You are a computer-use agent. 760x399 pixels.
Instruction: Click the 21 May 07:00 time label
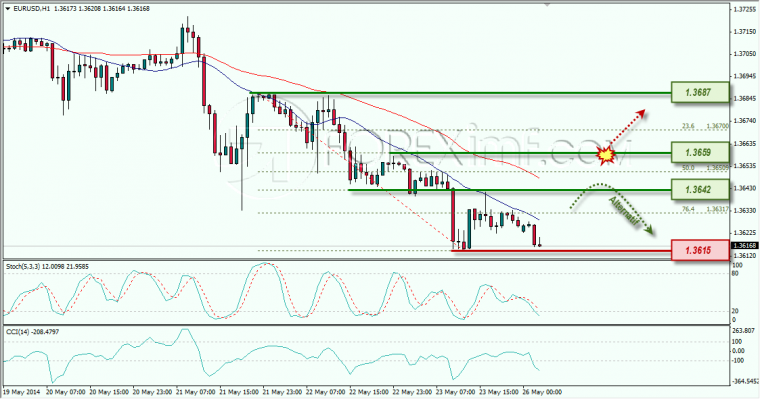[195, 392]
